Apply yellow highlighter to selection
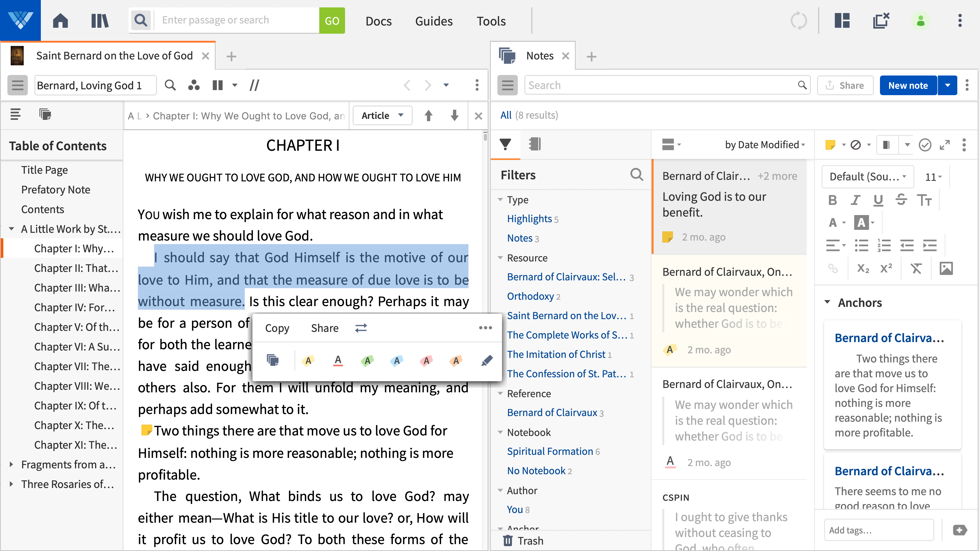980x551 pixels. [308, 360]
